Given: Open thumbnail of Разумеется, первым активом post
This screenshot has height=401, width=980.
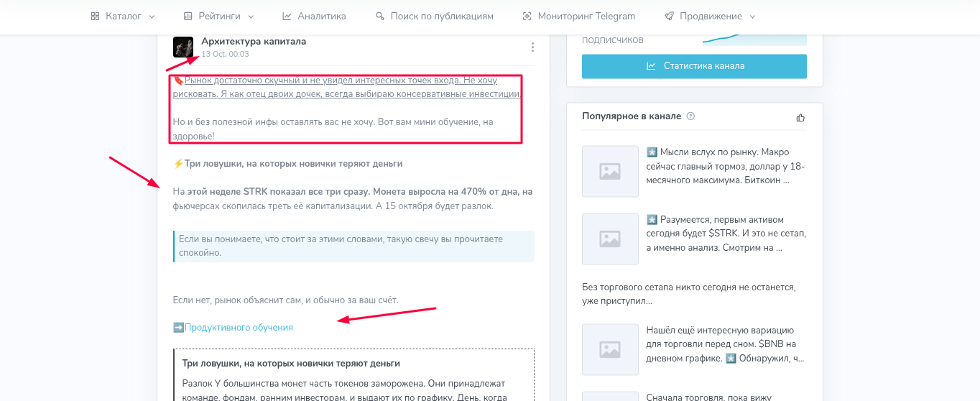Looking at the screenshot, I should tap(610, 239).
